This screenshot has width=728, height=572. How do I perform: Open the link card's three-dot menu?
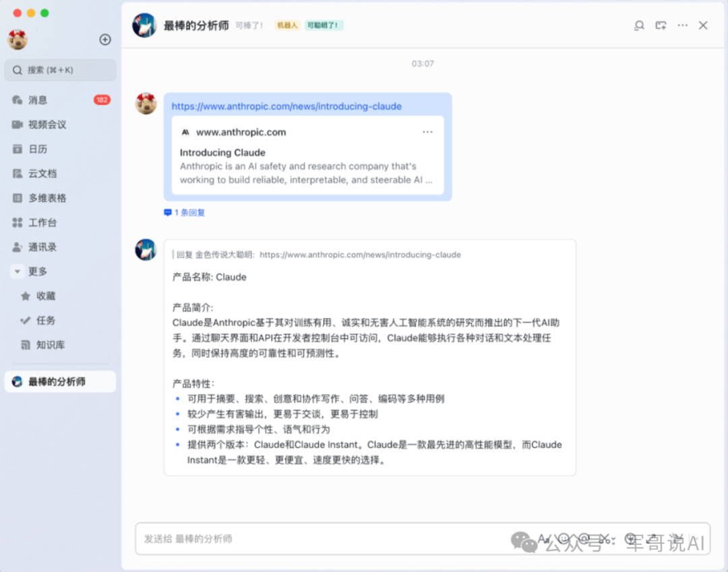click(427, 132)
